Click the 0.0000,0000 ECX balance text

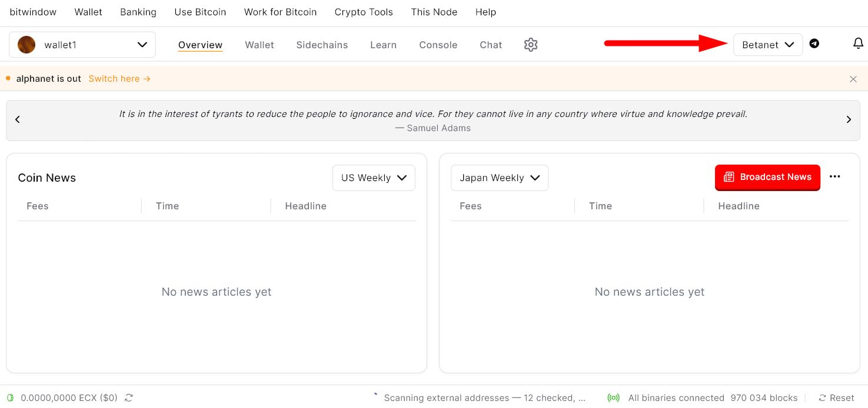tap(69, 398)
